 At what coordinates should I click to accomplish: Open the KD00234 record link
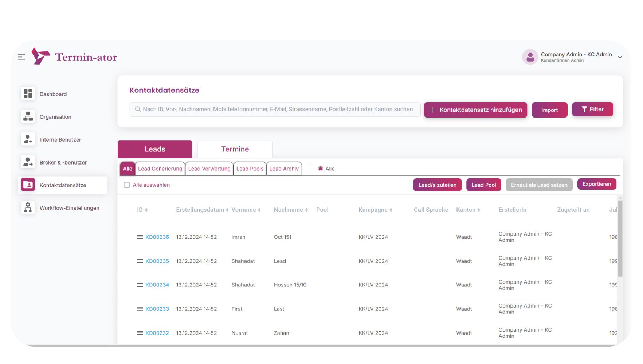point(157,285)
